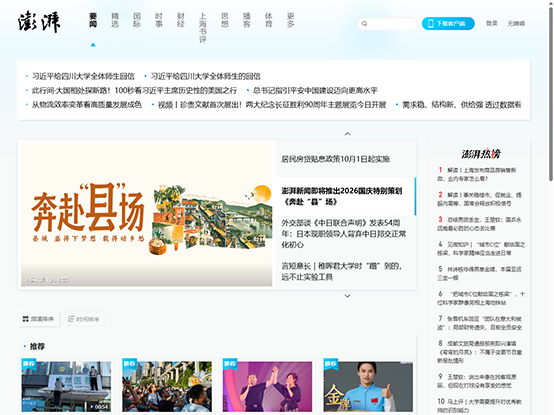The height and width of the screenshot is (415, 554).
Task: Go to the 上海书评 section
Action: (202, 28)
